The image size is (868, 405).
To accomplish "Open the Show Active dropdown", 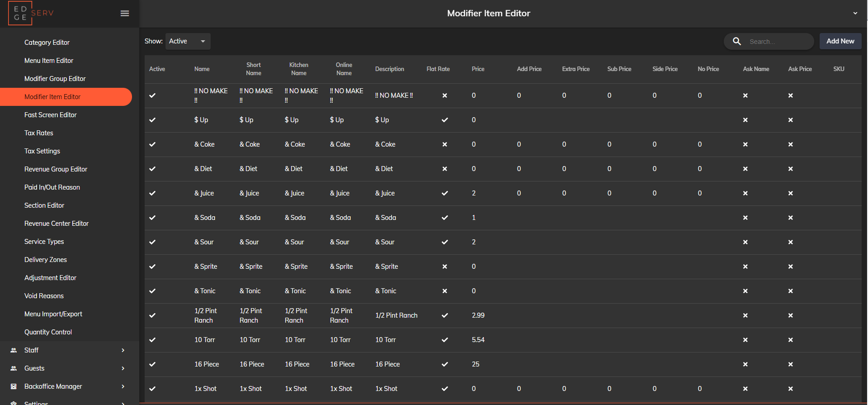I will (x=188, y=41).
